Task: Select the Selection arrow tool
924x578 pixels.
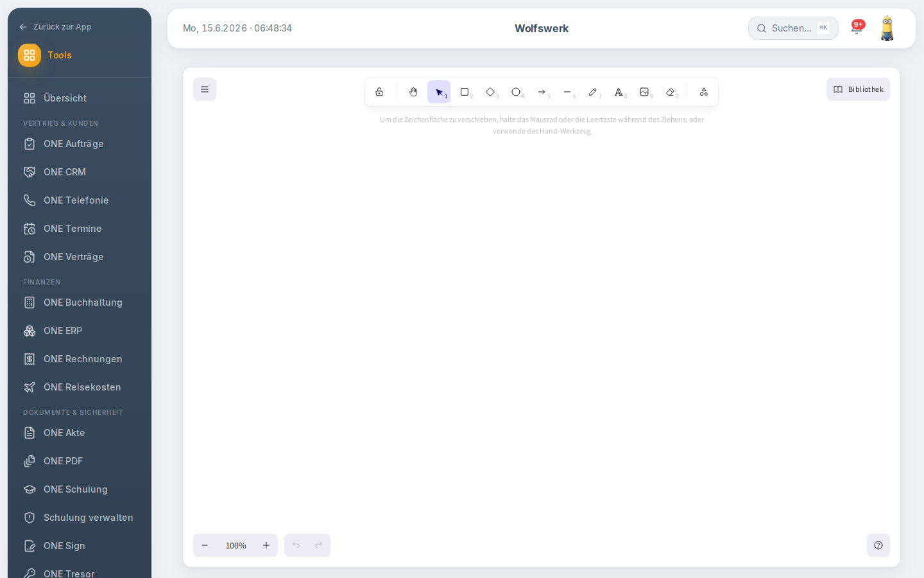Action: click(439, 92)
